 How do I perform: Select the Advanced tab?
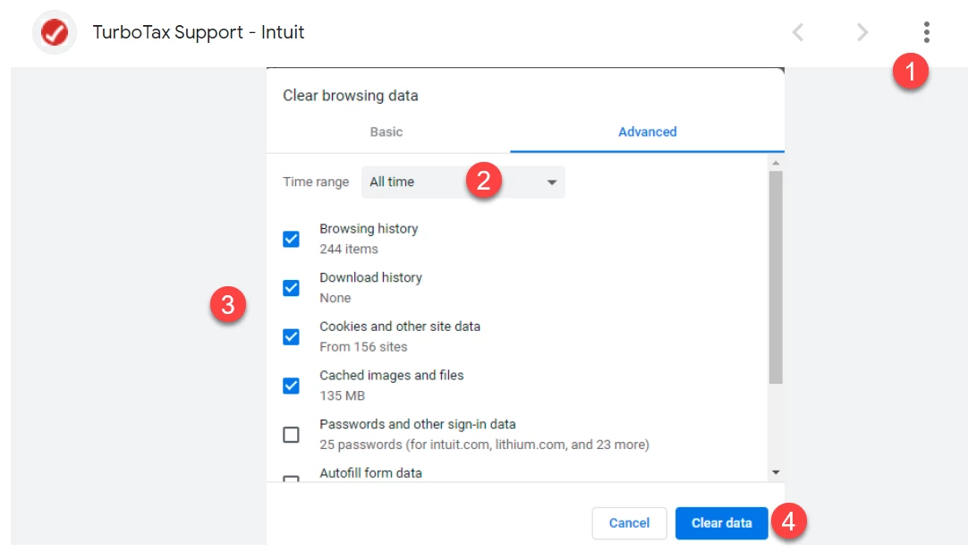[x=647, y=132]
